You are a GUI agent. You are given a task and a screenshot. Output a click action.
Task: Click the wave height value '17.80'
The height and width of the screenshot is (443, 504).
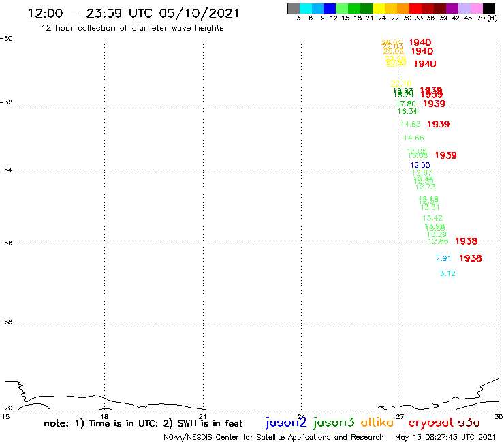(x=406, y=104)
